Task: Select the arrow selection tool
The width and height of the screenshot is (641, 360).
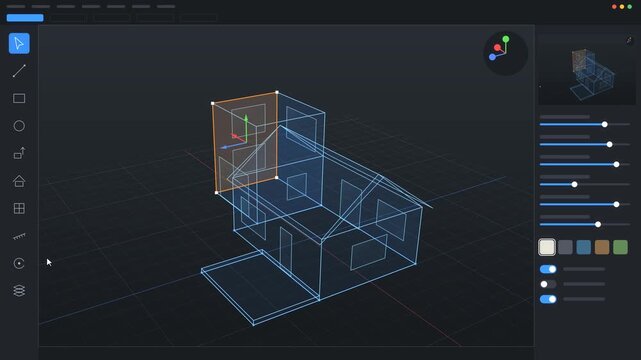Action: click(x=19, y=43)
